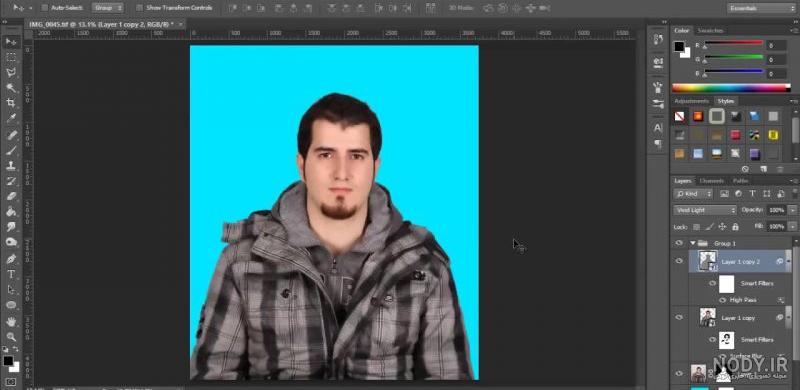The image size is (800, 390).
Task: Select the Hand tool
Action: pyautogui.click(x=11, y=322)
